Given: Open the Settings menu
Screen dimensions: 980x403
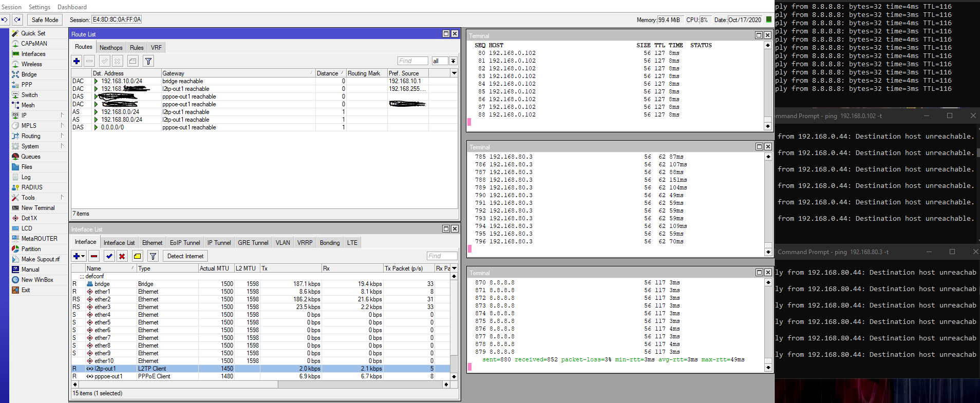Looking at the screenshot, I should click(x=40, y=7).
